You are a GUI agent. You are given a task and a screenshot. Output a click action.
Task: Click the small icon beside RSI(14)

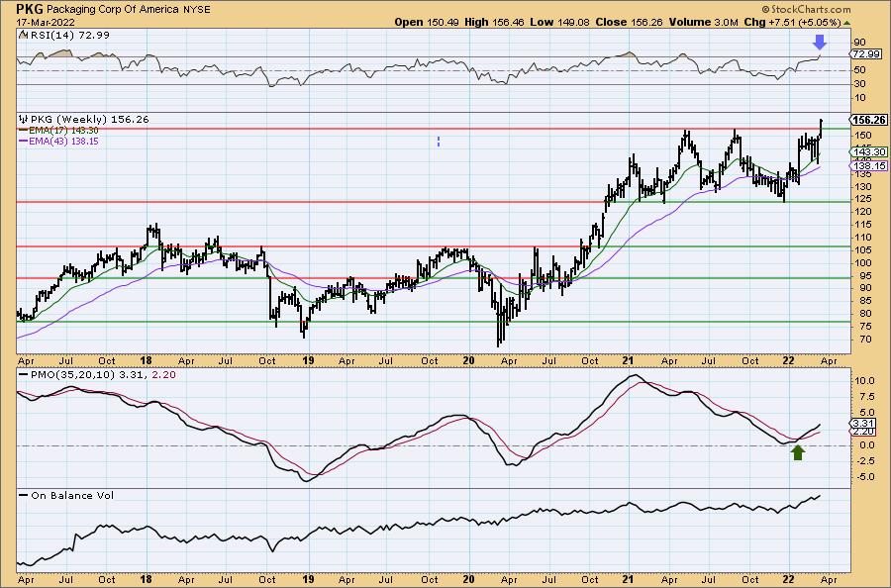click(x=24, y=36)
